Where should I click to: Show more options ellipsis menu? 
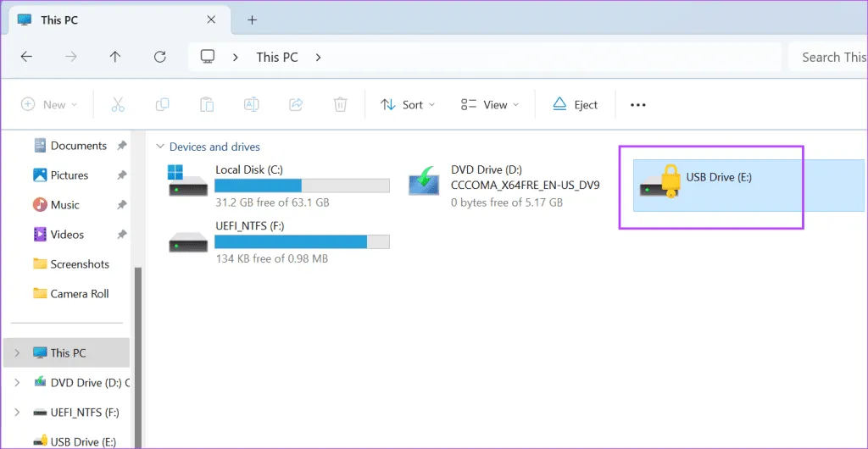click(x=638, y=105)
